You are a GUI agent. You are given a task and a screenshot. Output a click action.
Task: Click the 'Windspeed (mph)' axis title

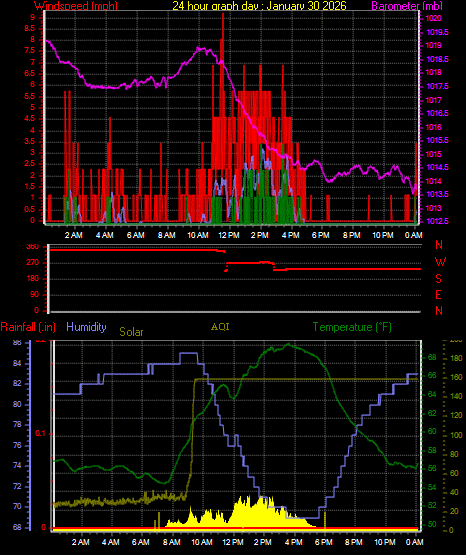point(76,6)
